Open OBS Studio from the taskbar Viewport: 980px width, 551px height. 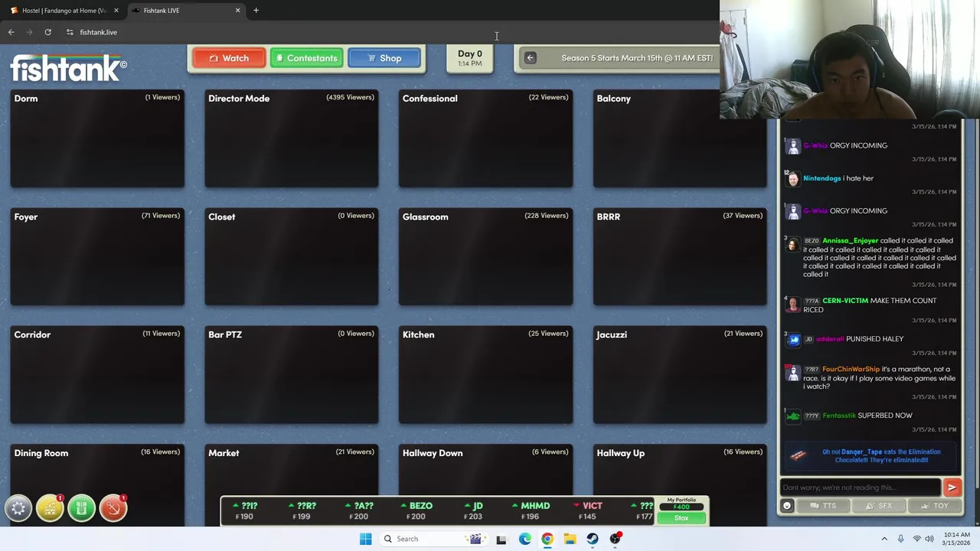(x=615, y=539)
